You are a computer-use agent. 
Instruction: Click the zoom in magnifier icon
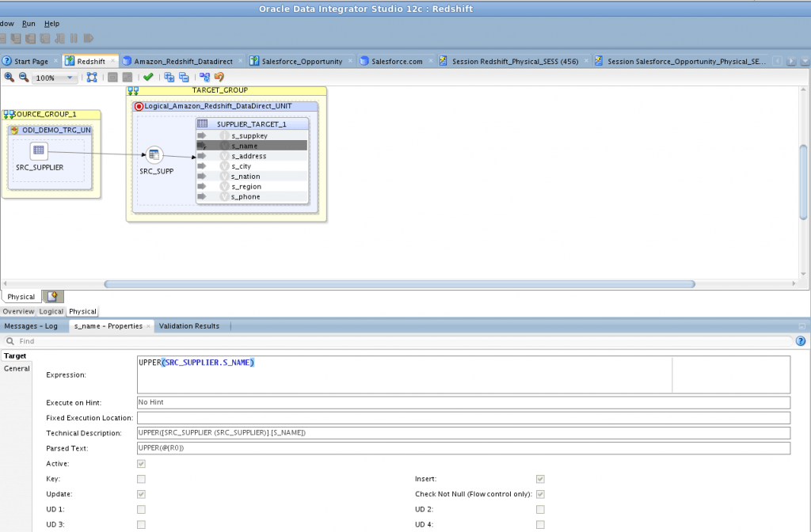click(x=10, y=78)
